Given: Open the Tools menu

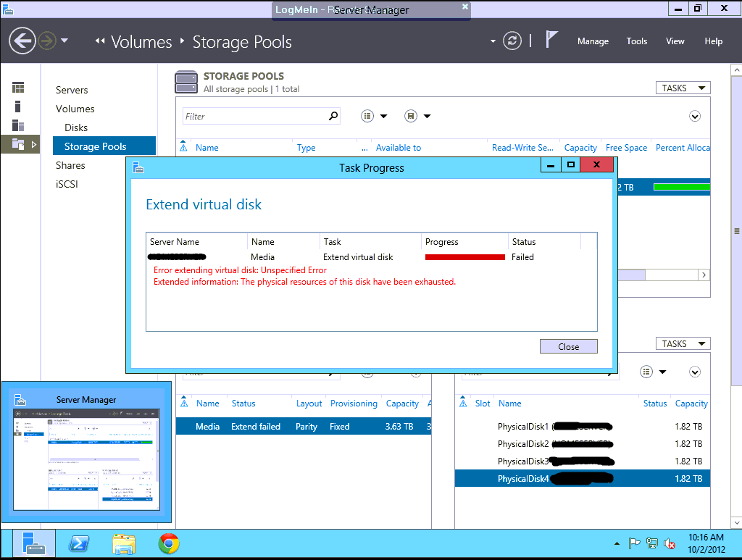Looking at the screenshot, I should coord(636,41).
